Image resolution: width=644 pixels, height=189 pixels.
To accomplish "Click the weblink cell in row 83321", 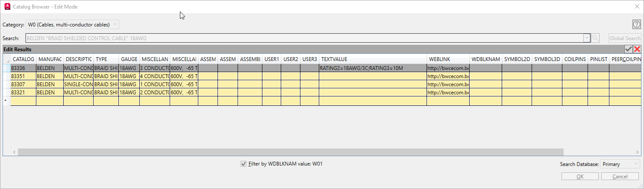I will (448, 92).
